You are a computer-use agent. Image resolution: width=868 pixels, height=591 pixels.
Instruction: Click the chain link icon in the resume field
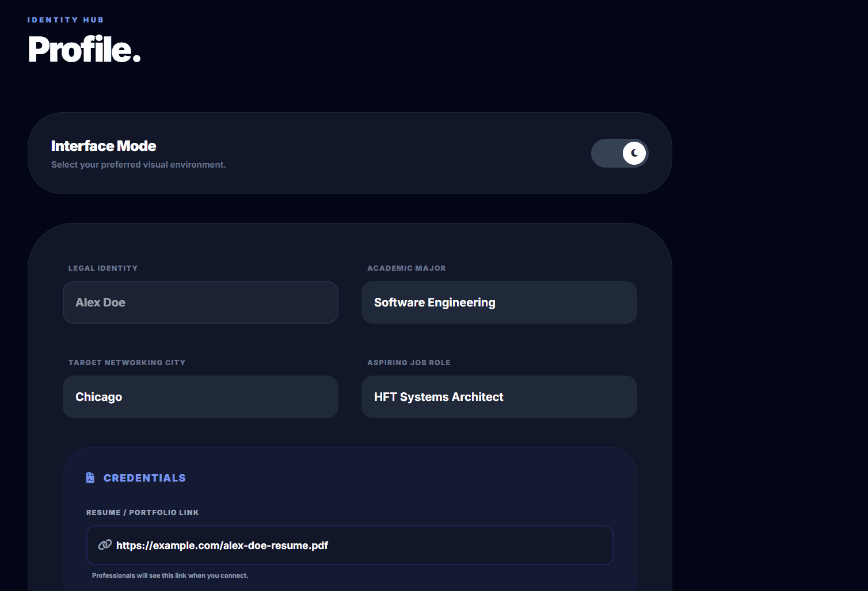(x=105, y=544)
